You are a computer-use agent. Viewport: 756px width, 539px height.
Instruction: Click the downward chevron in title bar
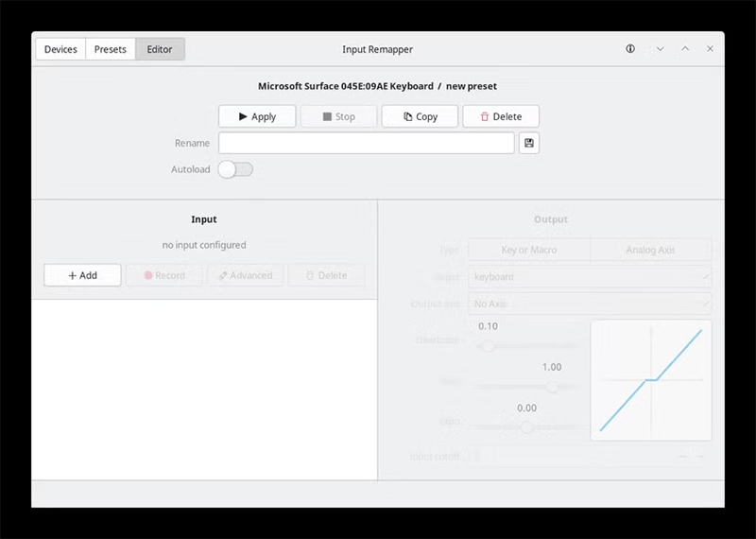[660, 49]
